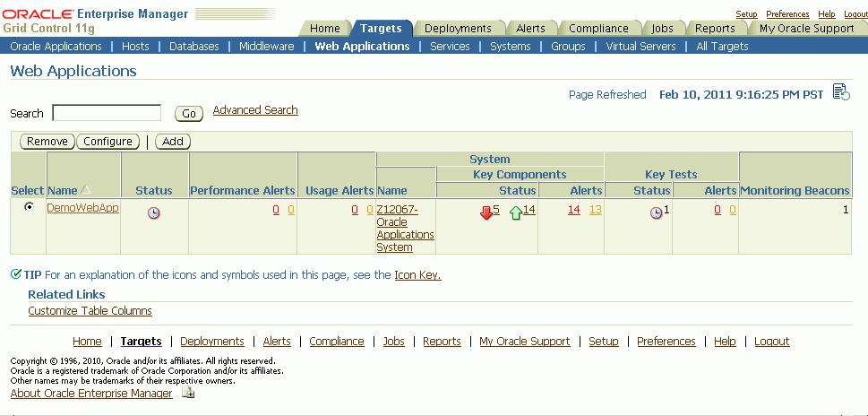Click key components up count 14
868x416 pixels.
click(529, 210)
